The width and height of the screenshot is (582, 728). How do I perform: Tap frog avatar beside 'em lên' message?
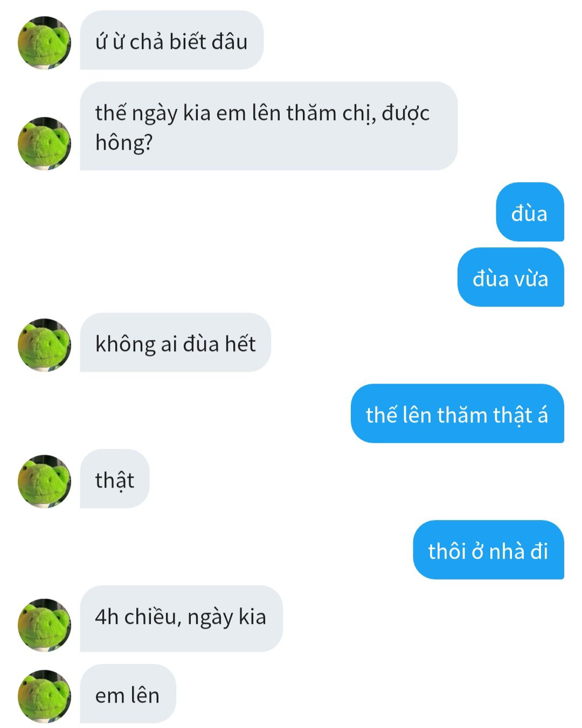(x=44, y=696)
